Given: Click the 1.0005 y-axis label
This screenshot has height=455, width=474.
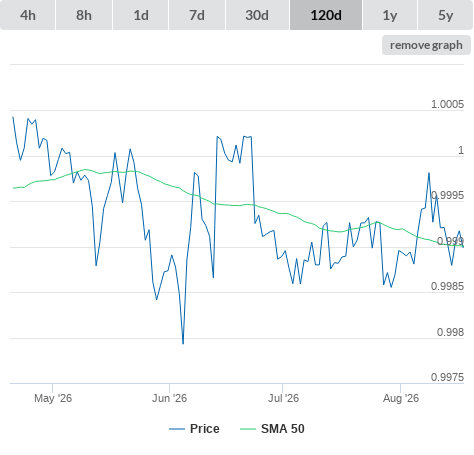Looking at the screenshot, I should pos(447,104).
